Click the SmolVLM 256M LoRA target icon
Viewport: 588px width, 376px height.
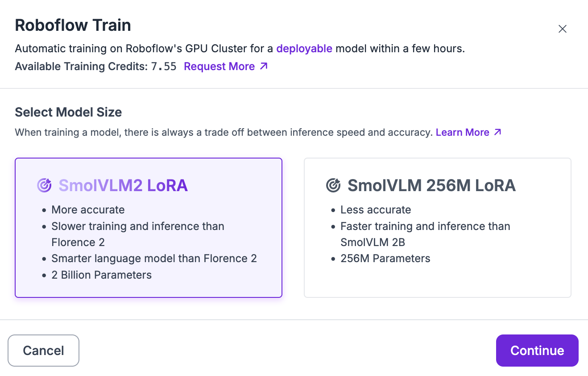333,185
